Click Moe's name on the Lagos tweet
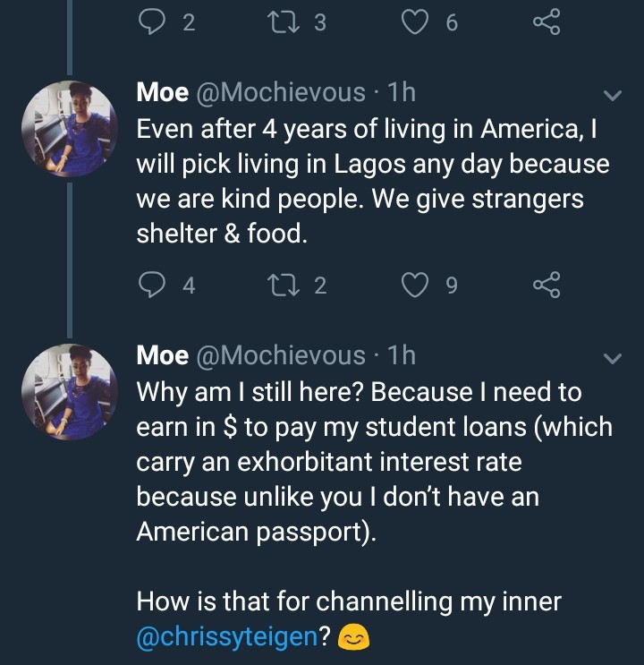Viewport: 644px width, 665px height. [x=161, y=92]
